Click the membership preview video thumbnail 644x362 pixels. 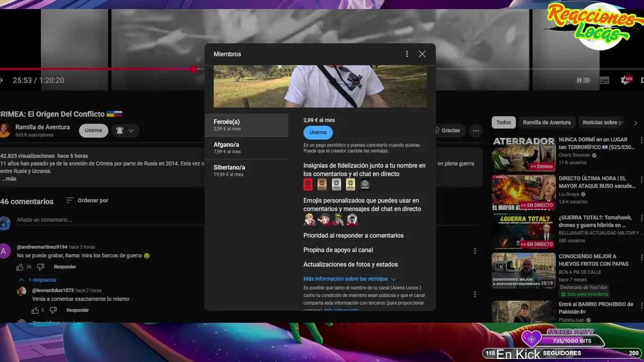tap(320, 86)
